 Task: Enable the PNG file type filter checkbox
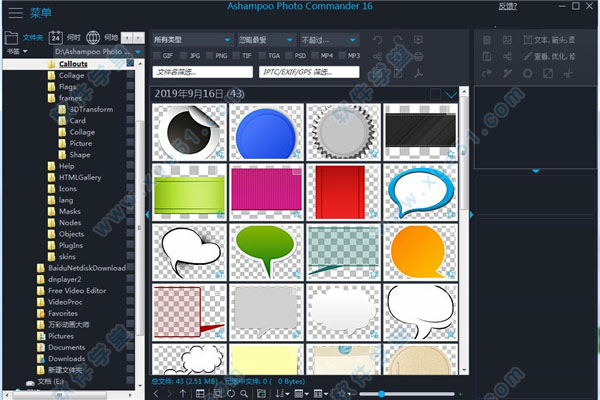click(x=211, y=56)
